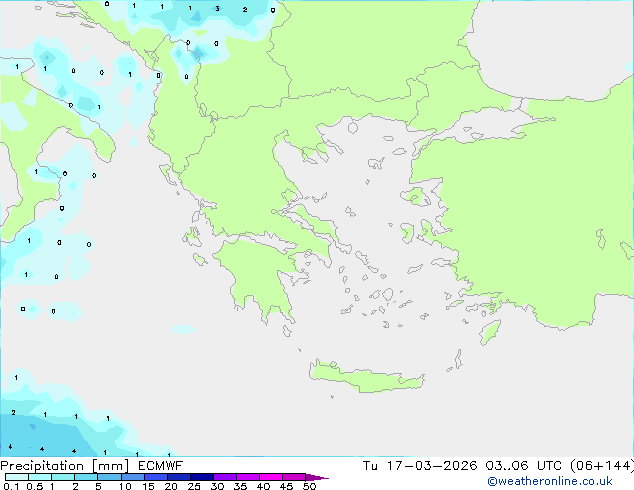This screenshot has height=490, width=634.
Task: Click the over-50 purple legend arrow
Action: tap(317, 477)
